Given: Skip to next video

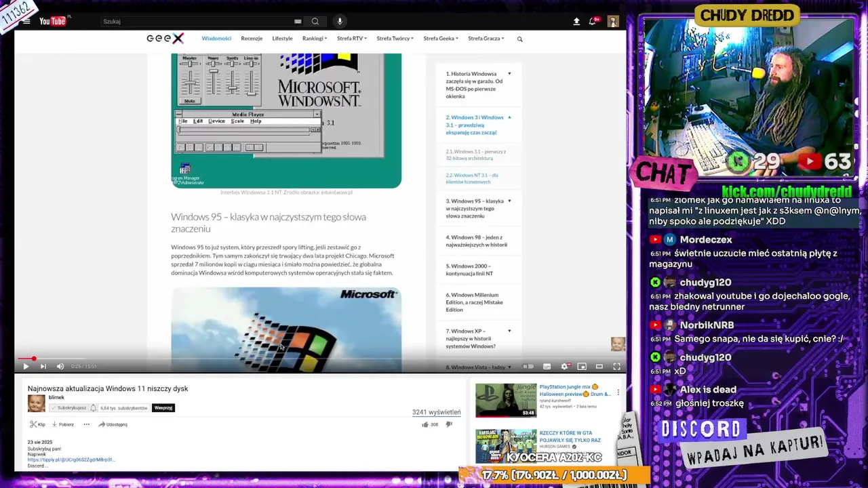Looking at the screenshot, I should pos(43,367).
